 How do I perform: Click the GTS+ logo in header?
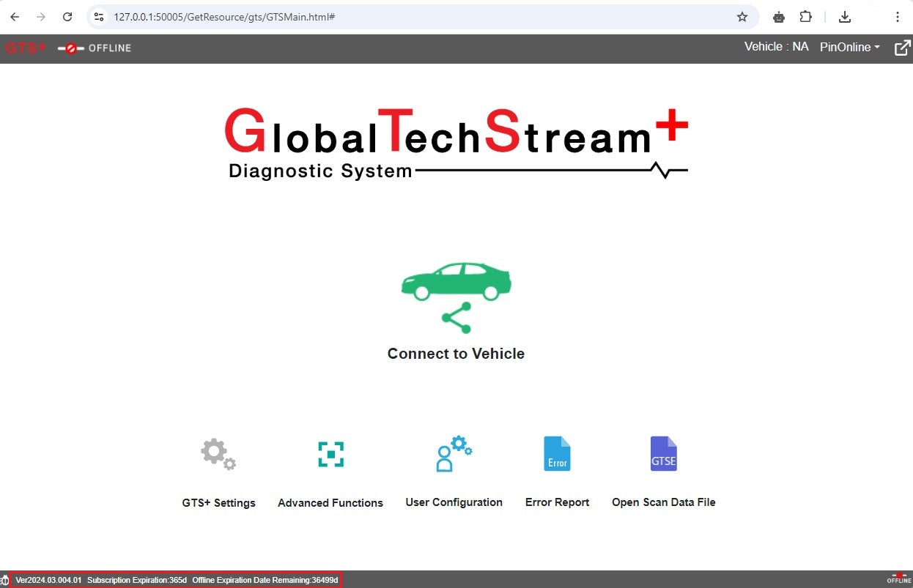click(x=25, y=48)
